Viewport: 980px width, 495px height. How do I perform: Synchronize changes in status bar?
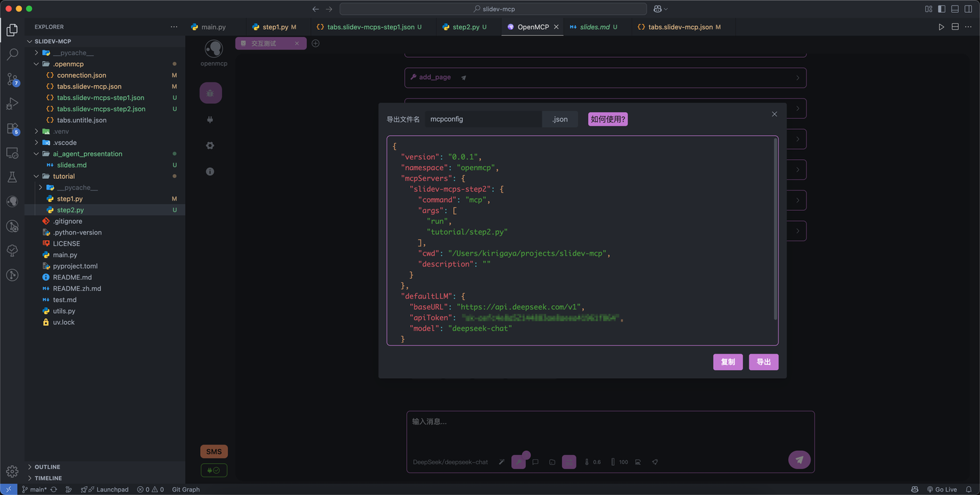click(54, 490)
